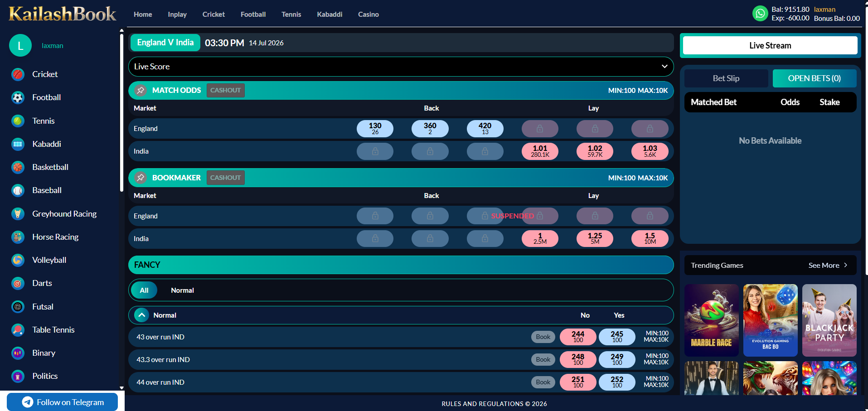Click Book for 43.3 over run IND
The width and height of the screenshot is (868, 411).
(543, 359)
